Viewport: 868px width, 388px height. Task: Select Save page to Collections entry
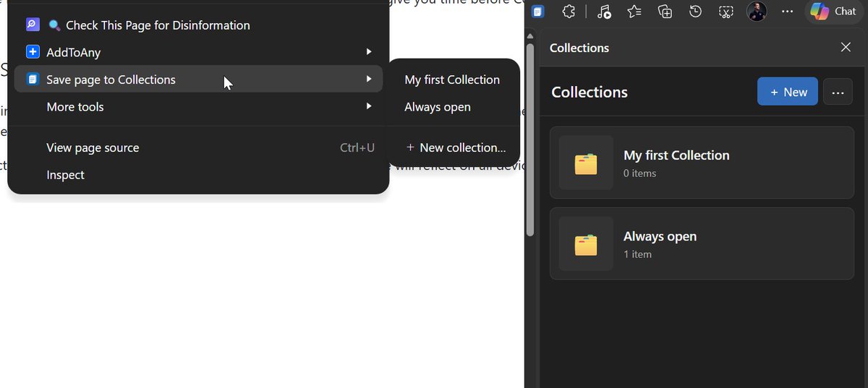click(x=198, y=79)
